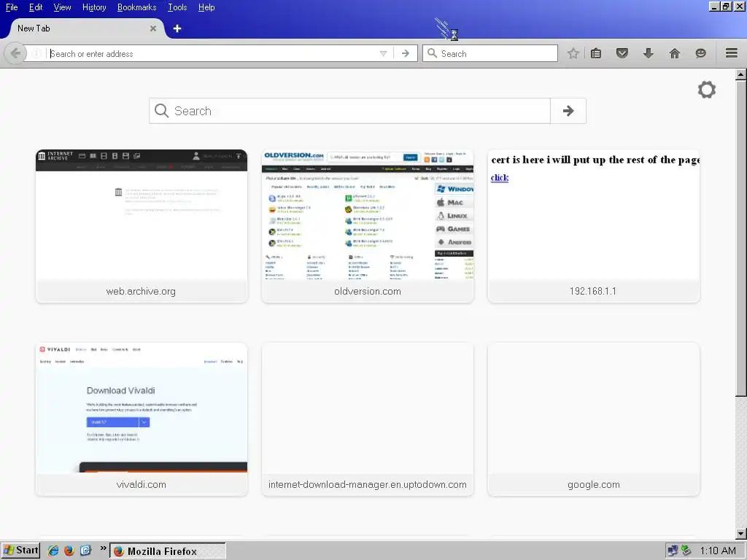Click the vivaldi.com tile label

pyautogui.click(x=141, y=484)
